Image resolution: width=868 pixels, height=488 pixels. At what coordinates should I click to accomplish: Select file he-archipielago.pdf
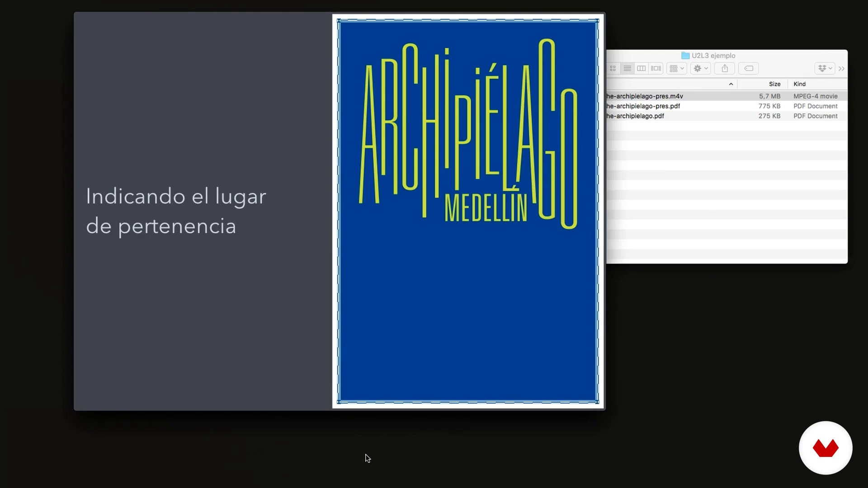635,116
